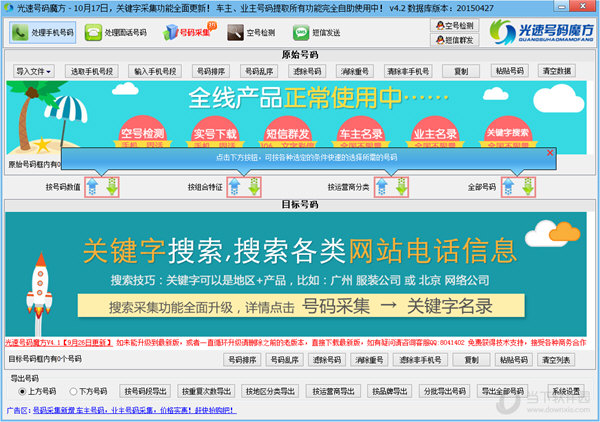Select the 上方号码 radio button
This screenshot has height=422, width=600.
(37, 391)
